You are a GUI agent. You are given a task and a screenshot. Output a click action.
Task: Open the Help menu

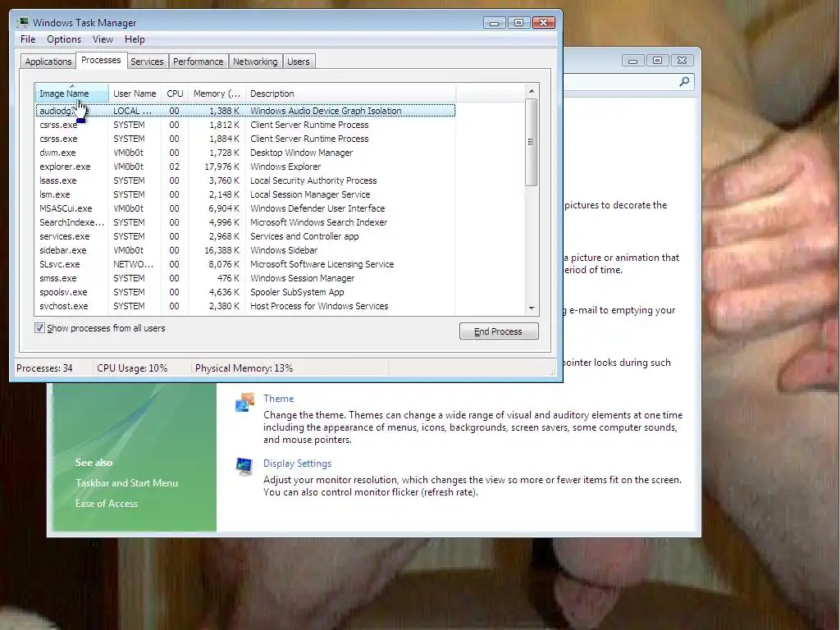135,39
